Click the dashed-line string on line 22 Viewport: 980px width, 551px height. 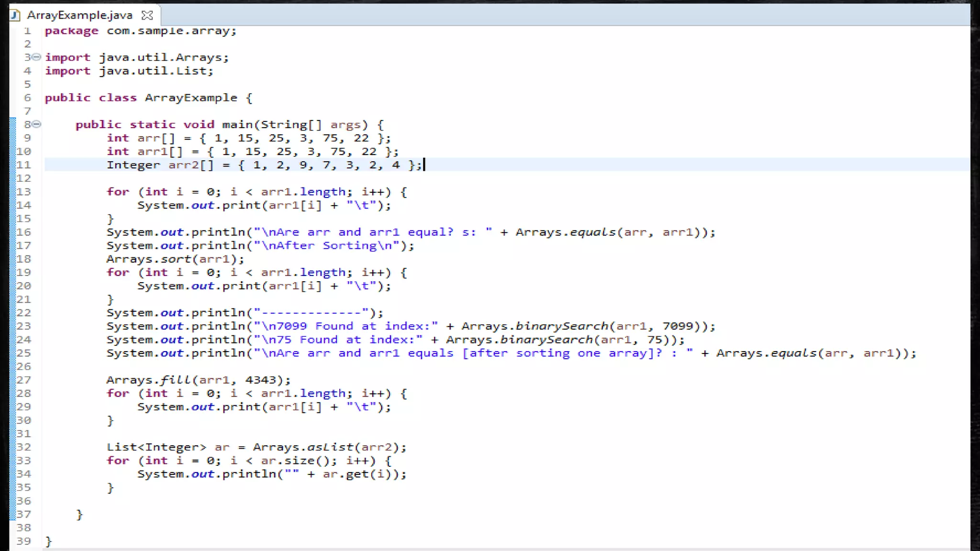pyautogui.click(x=311, y=313)
